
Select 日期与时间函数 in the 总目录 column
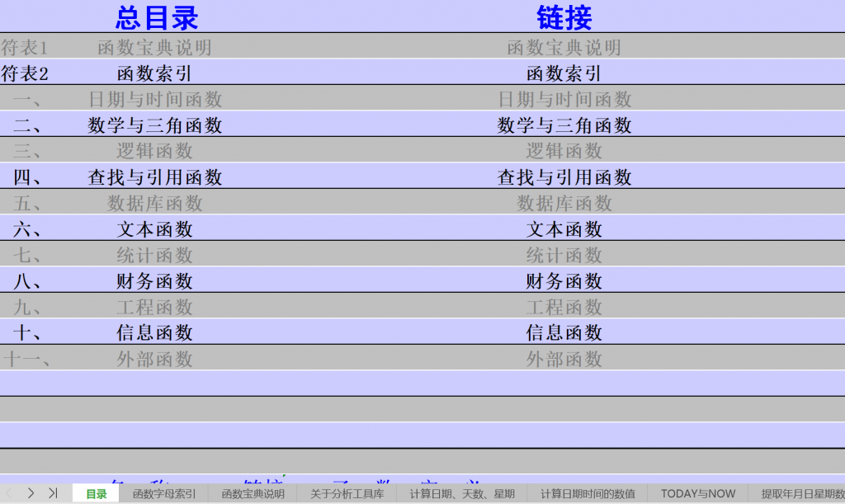click(x=154, y=99)
